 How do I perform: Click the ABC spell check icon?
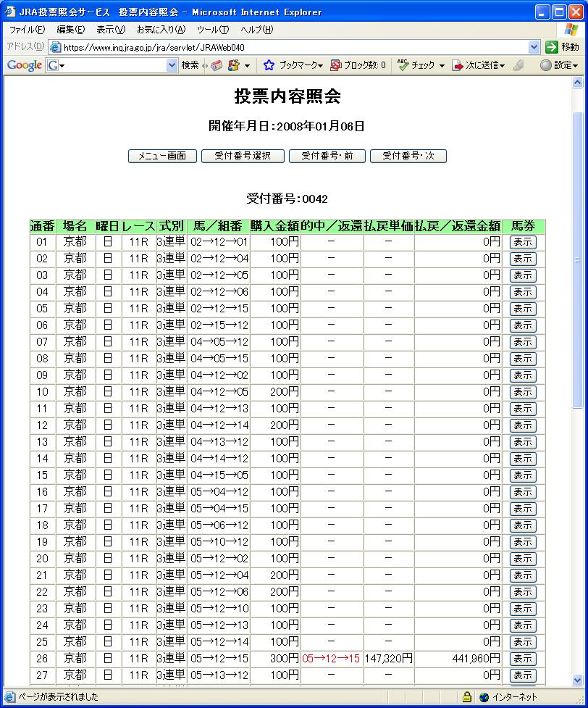click(x=403, y=65)
